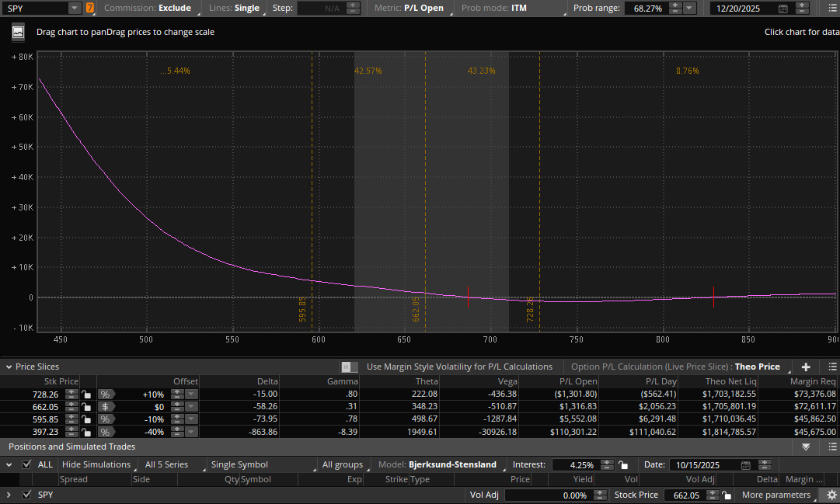Click the Prob range stepper buttons
840x504 pixels.
675,8
